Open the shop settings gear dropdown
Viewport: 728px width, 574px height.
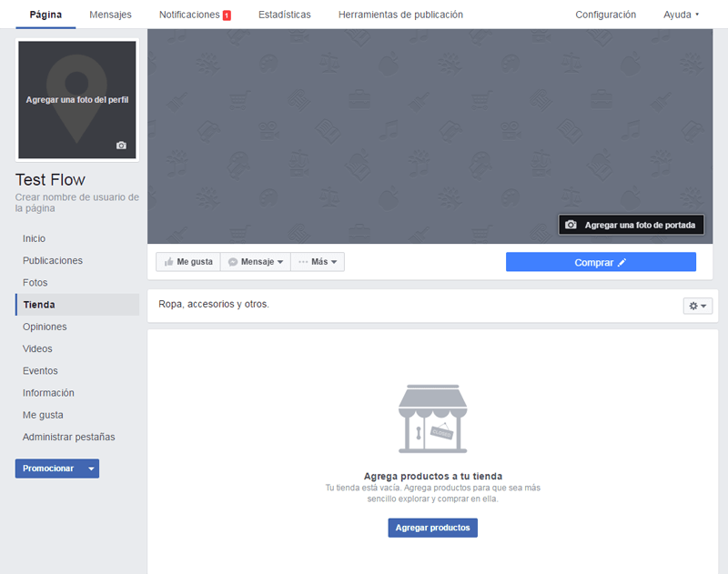point(697,306)
